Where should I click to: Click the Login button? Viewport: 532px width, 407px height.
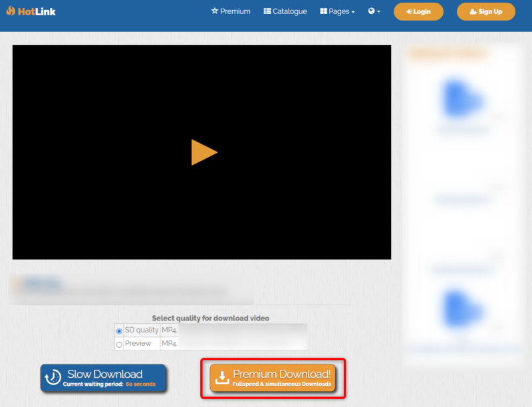(418, 11)
